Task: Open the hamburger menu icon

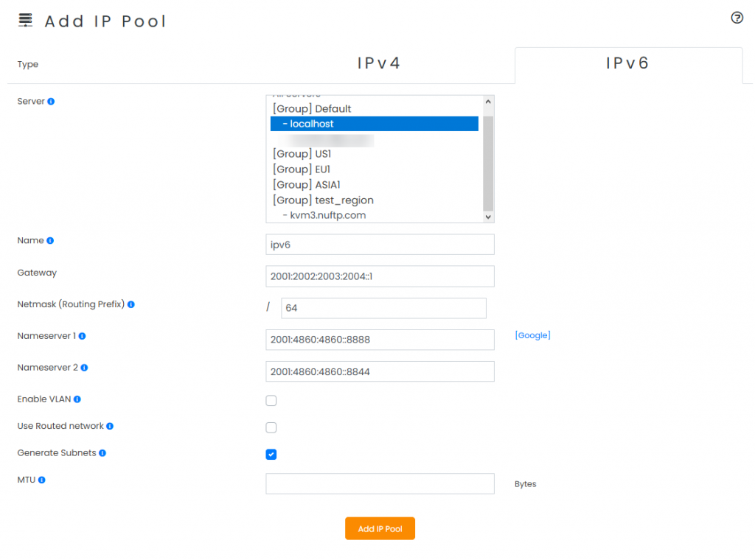Action: click(24, 19)
